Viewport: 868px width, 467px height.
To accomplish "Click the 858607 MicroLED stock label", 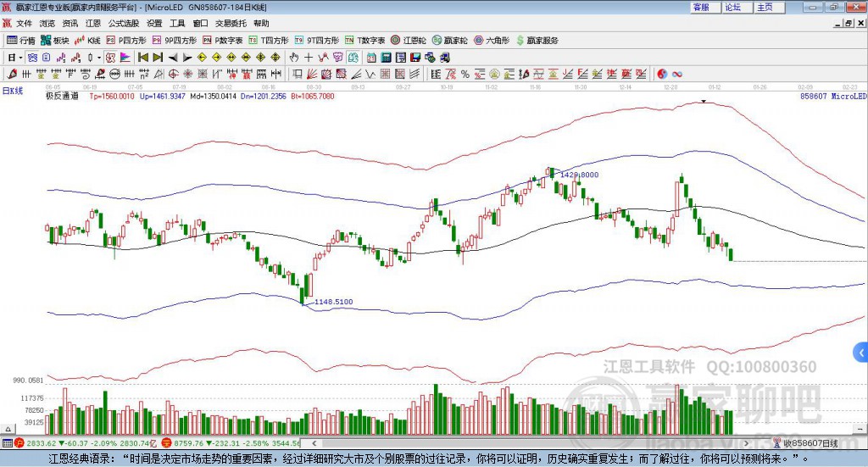I will [833, 97].
